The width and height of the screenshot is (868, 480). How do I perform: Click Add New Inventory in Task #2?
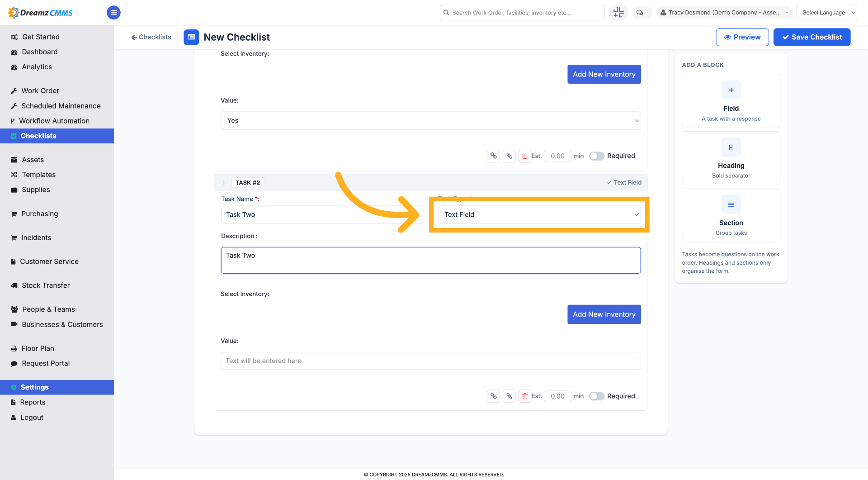[604, 314]
